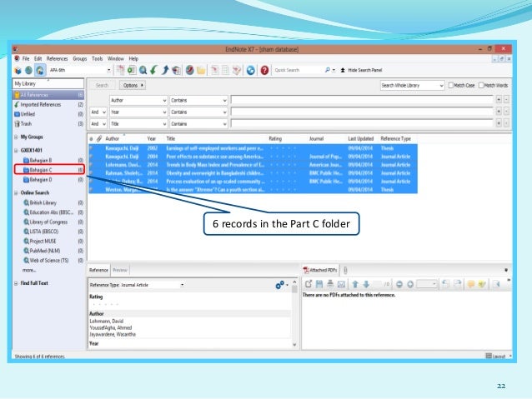Screen dimensions: 532x399
Task: Zoom out of PDF with minus icon
Action: [399, 284]
